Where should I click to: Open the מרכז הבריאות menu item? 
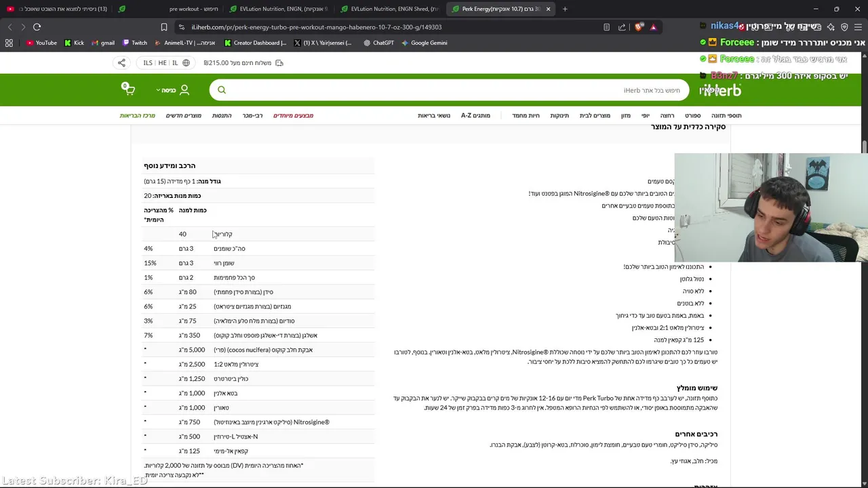click(138, 116)
